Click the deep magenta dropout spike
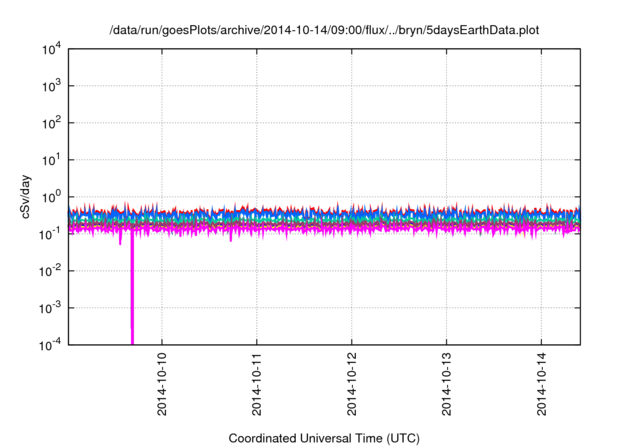Screen dimensions: 640x448 pyautogui.click(x=132, y=300)
